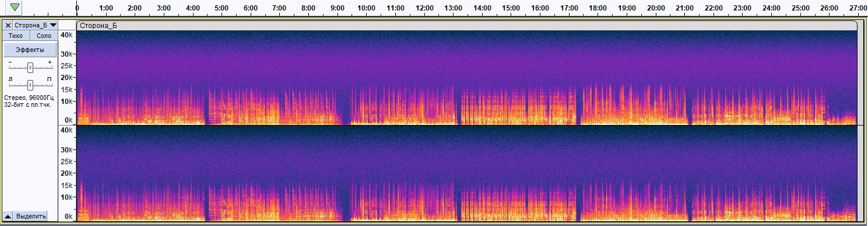
Task: Click the track gain slider handle
Action: (30, 67)
